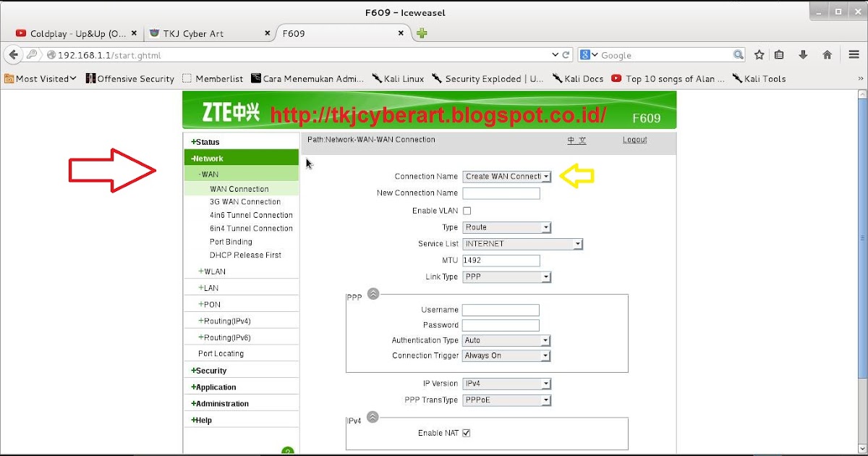Click the PPP Username field

pyautogui.click(x=501, y=310)
